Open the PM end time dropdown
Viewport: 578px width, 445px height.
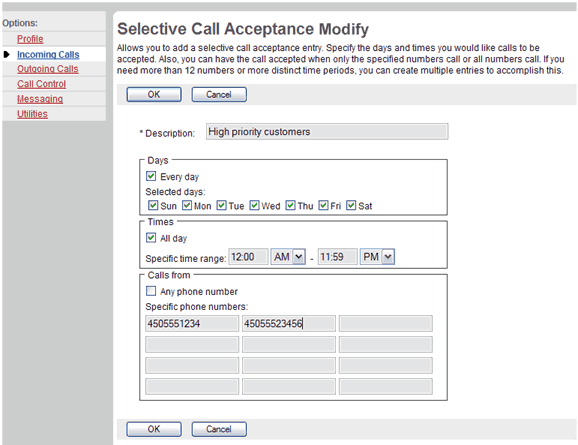click(377, 257)
